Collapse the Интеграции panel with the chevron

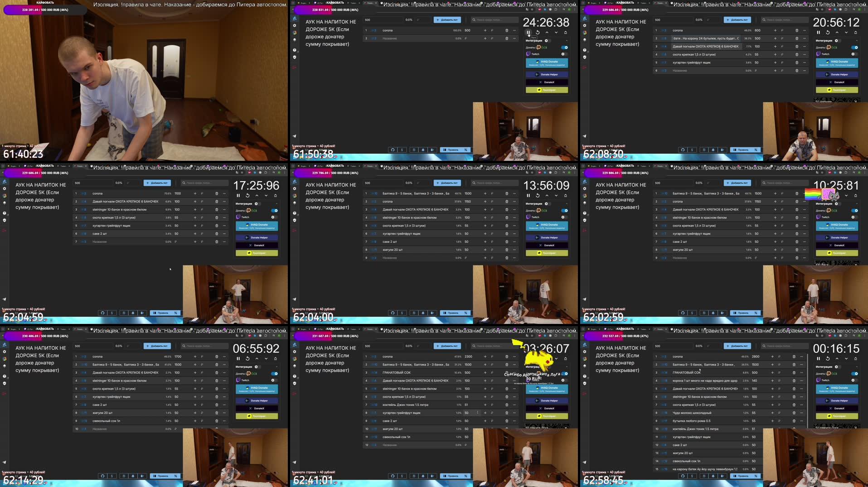(x=567, y=41)
